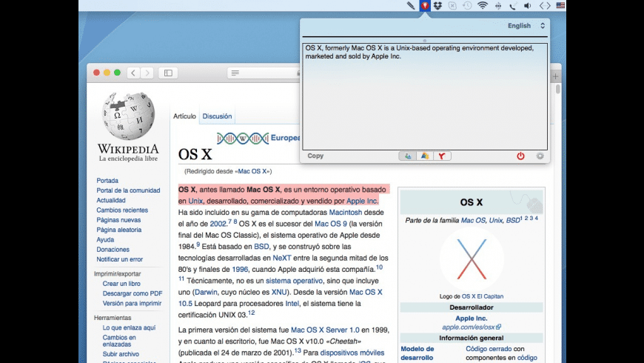This screenshot has height=363, width=644.
Task: Open Cambios recientes in the sidebar
Action: click(x=122, y=210)
